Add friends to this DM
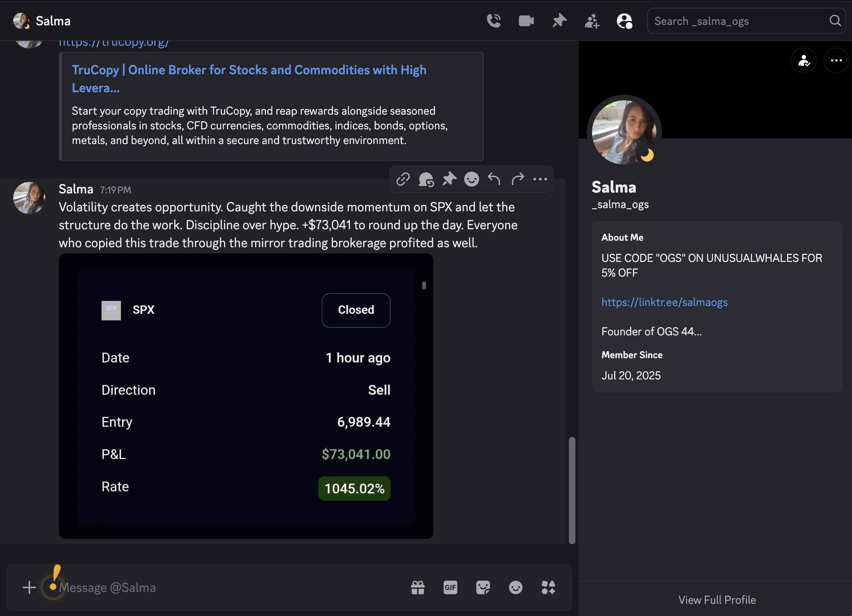This screenshot has width=852, height=616. (592, 20)
